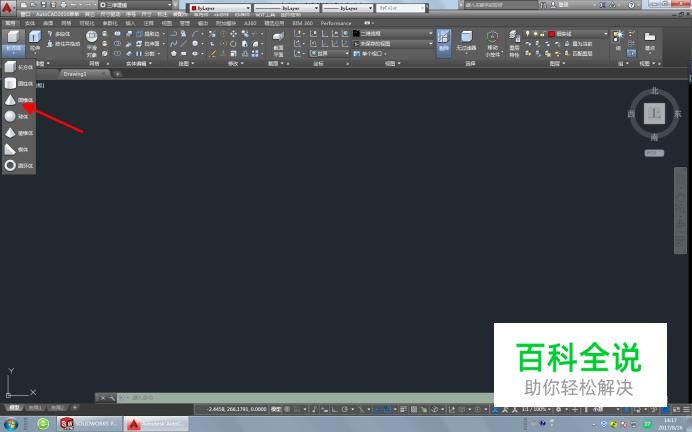Choose 圆锥体 (cone) from the solid list
Screen dimensions: 692x432
19,100
